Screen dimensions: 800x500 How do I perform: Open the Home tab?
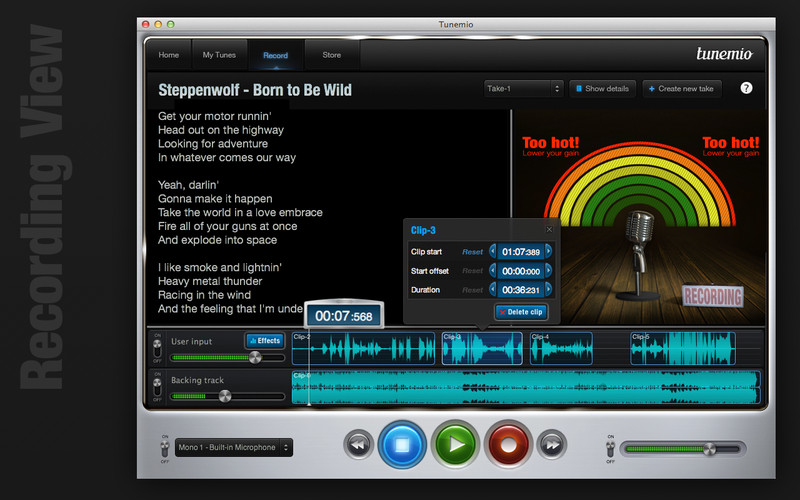168,55
